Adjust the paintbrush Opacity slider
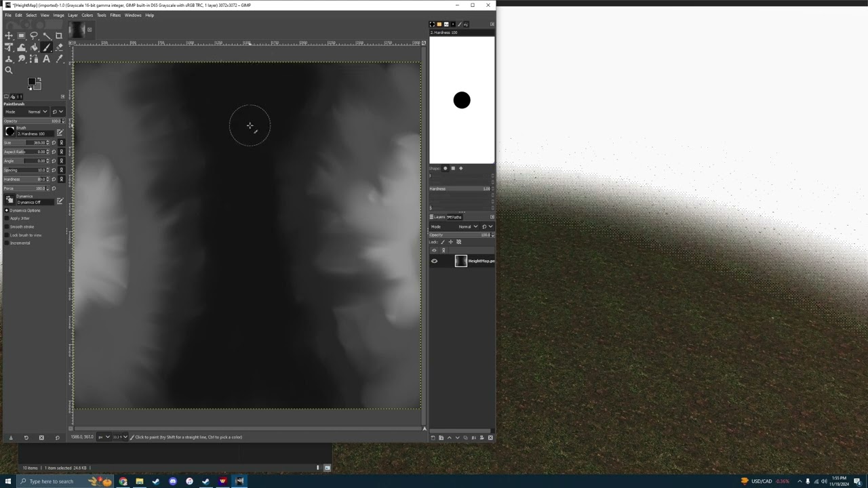This screenshot has width=868, height=488. 34,121
